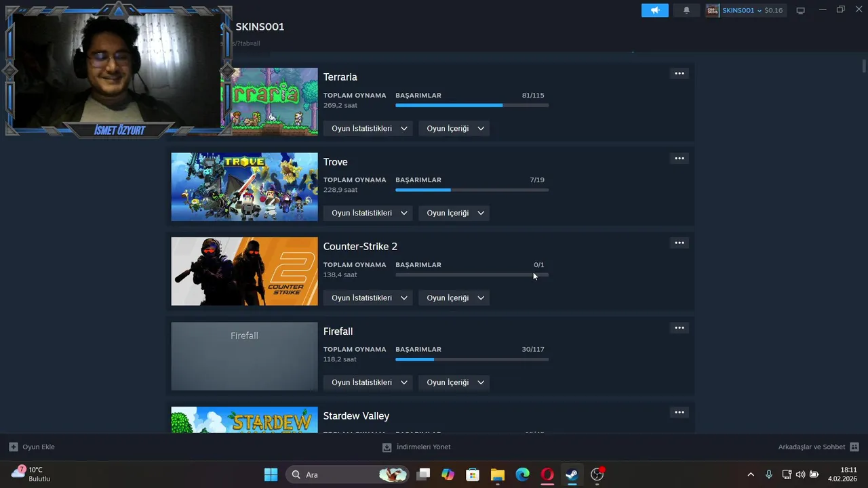Viewport: 868px width, 488px height.
Task: Expand Terraria's Oyun İçeriği dropdown
Action: coord(454,128)
